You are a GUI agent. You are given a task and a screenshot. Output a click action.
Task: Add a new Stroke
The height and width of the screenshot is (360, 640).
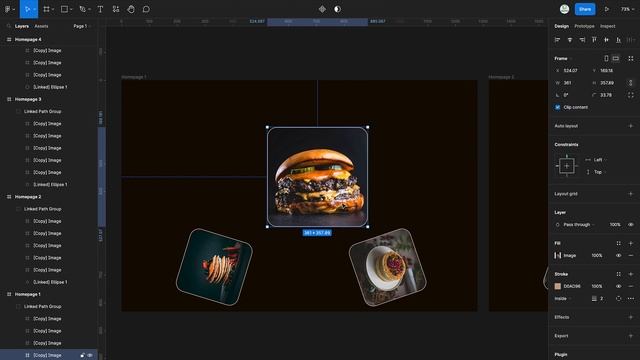631,274
